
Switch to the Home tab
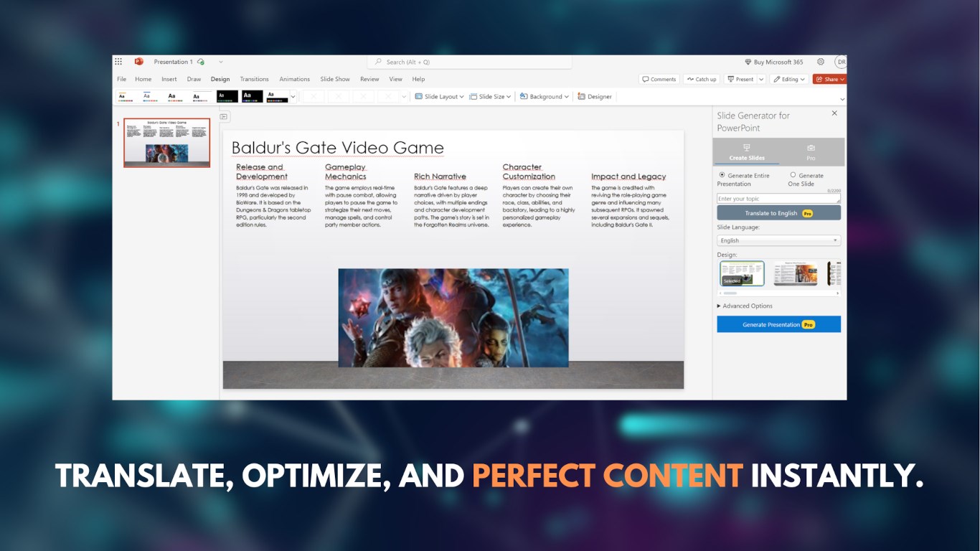click(x=143, y=79)
